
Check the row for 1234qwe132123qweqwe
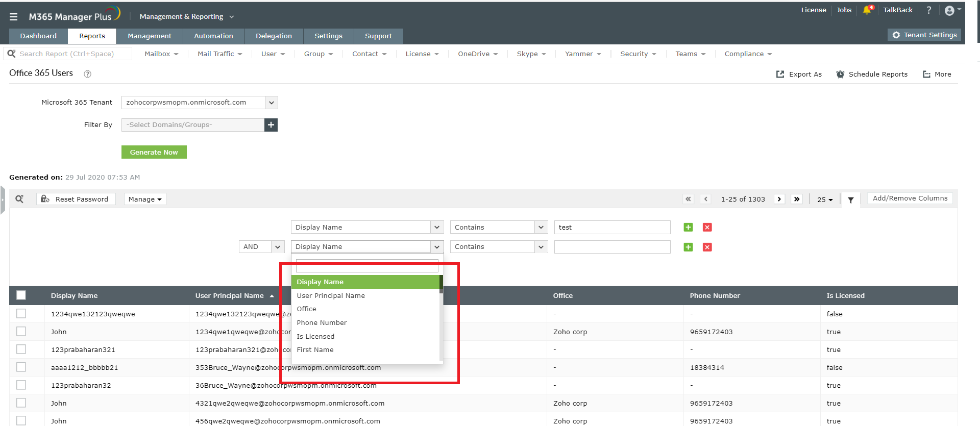(x=21, y=313)
